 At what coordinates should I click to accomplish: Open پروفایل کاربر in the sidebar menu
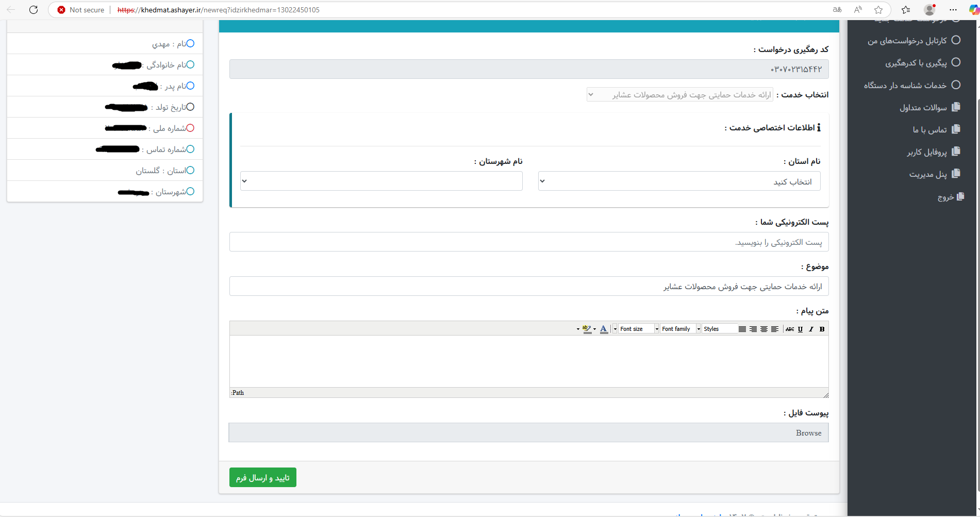coord(926,152)
